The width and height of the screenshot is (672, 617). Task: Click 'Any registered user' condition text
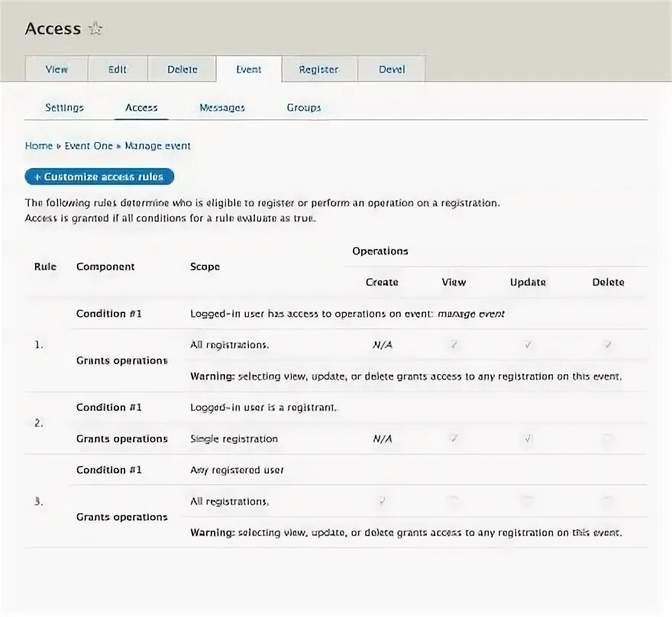coord(237,470)
